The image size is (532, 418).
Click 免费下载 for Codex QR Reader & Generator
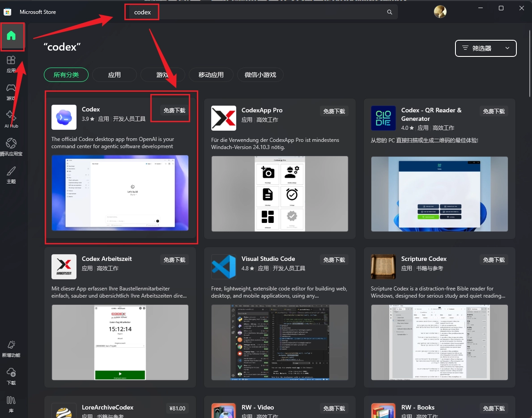[494, 111]
